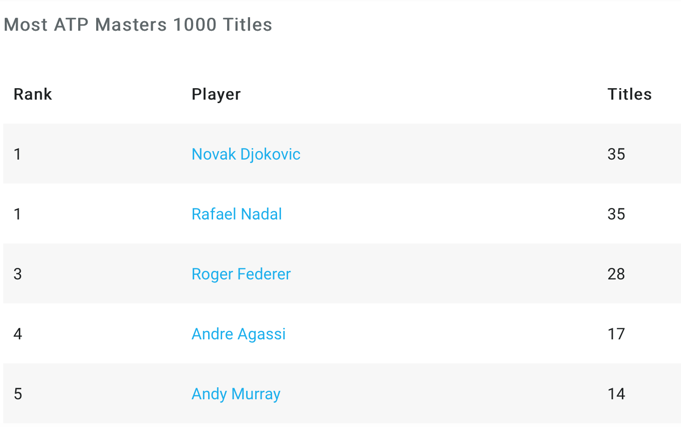The height and width of the screenshot is (427, 681).
Task: Click the empty space in Federer's row
Action: [440, 274]
